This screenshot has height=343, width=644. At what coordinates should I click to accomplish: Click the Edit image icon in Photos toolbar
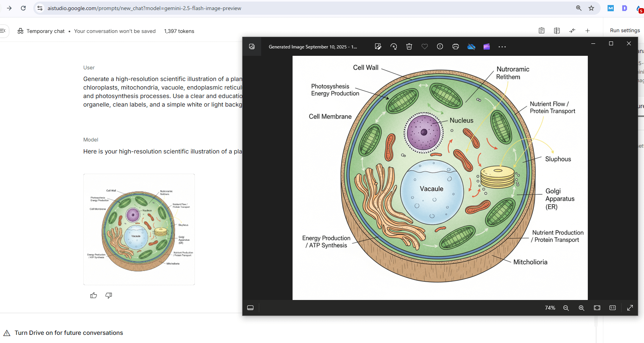378,47
